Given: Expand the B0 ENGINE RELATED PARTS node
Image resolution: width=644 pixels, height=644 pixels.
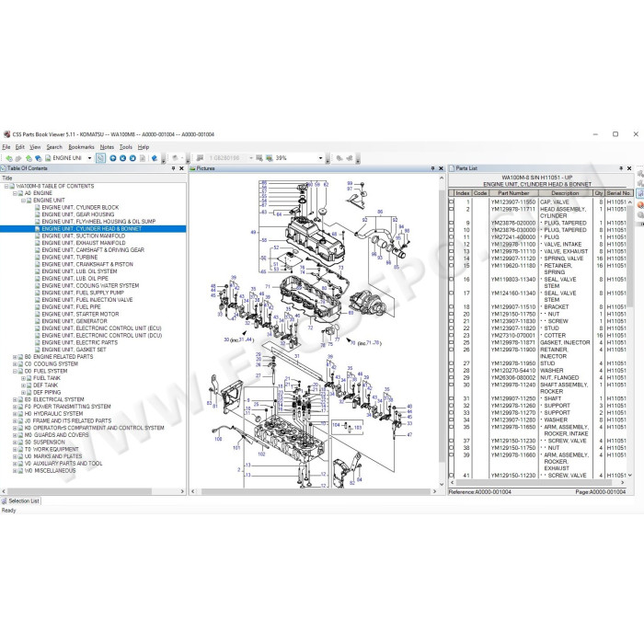Looking at the screenshot, I should 15,357.
